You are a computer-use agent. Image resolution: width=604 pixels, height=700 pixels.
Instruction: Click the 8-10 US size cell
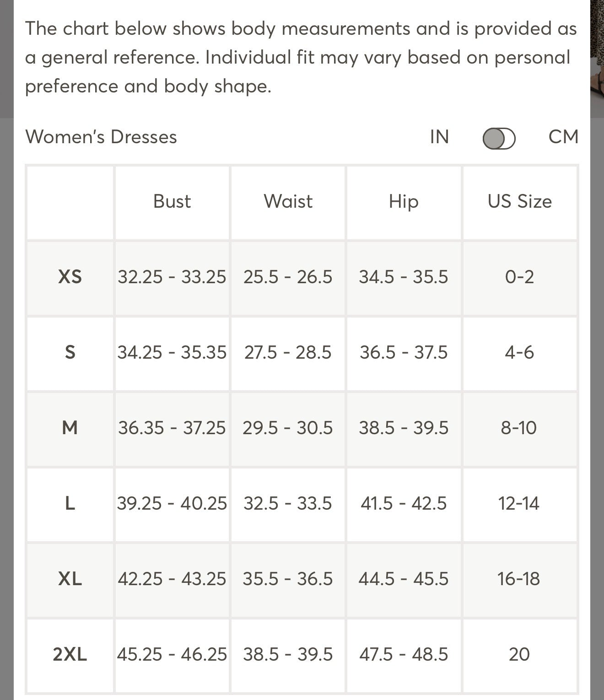[520, 428]
